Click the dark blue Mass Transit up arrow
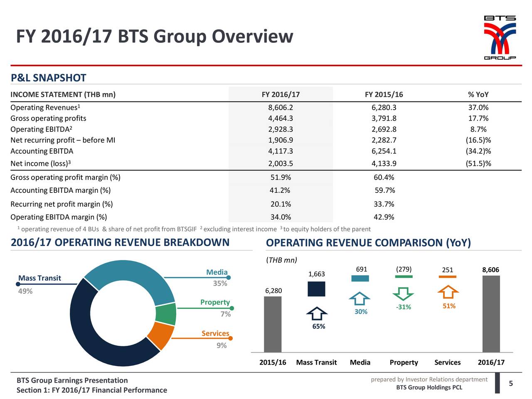Screen dimensions: 532x399 (x=317, y=314)
